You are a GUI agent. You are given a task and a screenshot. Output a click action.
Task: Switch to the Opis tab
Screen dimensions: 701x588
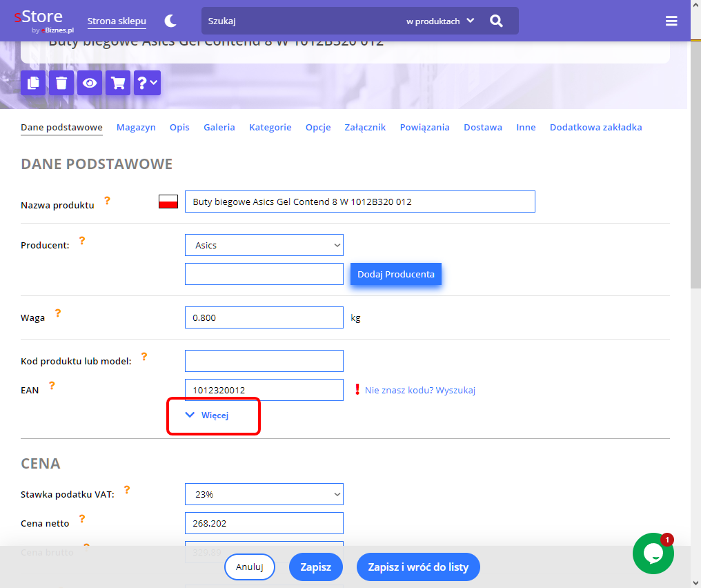tap(179, 127)
